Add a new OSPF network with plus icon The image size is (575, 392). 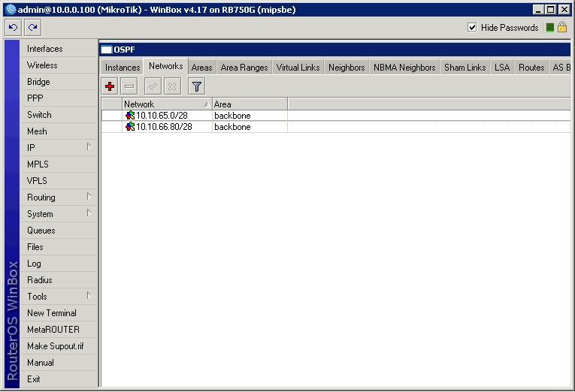(109, 86)
